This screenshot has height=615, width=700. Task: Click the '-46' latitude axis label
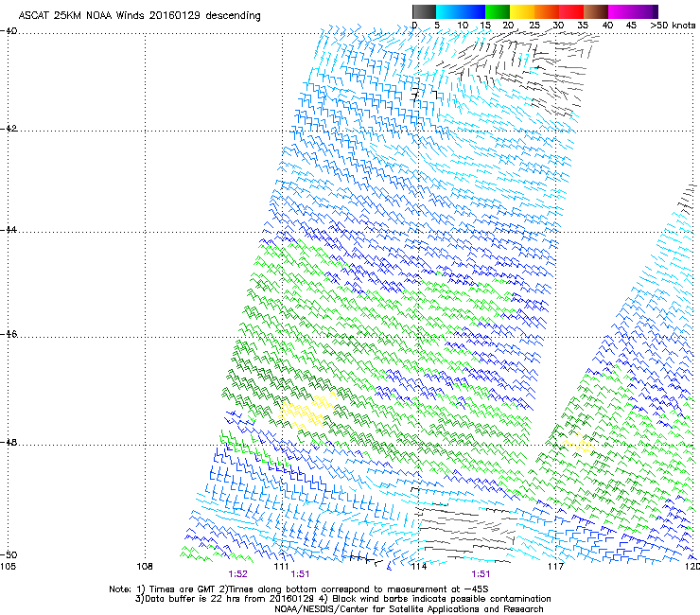9,334
